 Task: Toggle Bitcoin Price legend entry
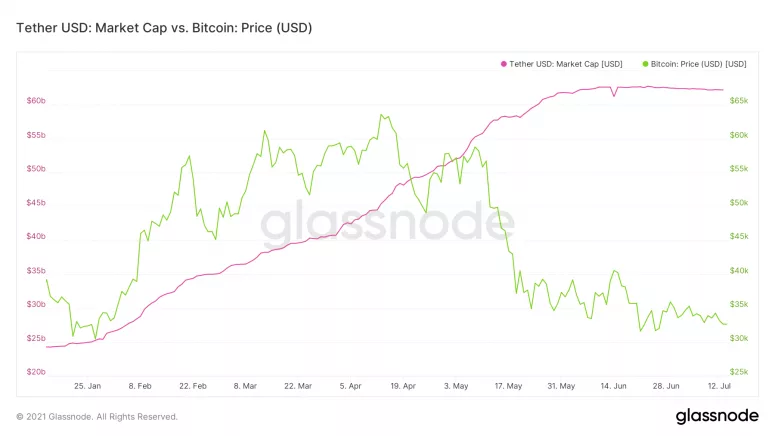[694, 64]
